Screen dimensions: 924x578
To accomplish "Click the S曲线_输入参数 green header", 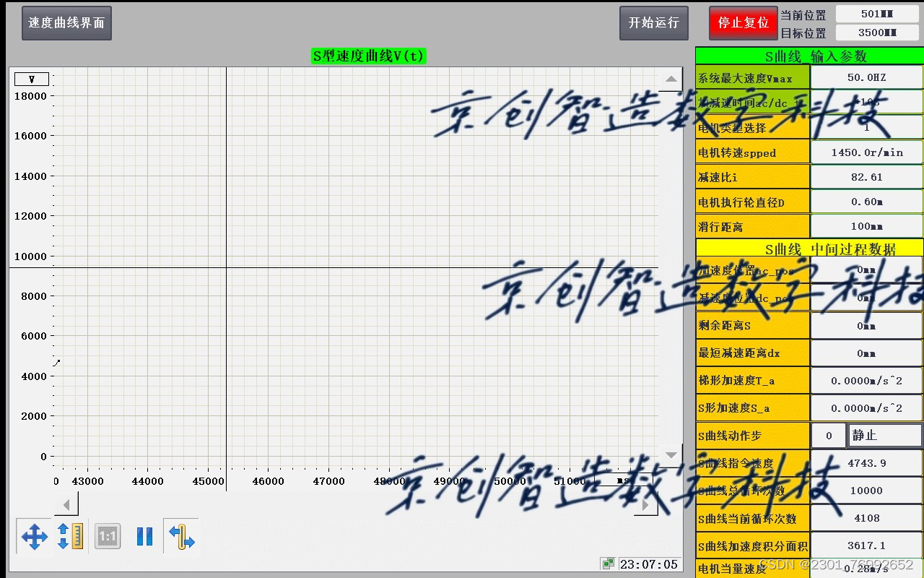I will point(809,56).
